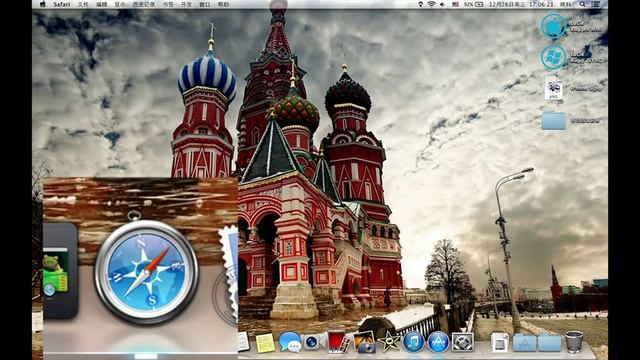The image size is (640, 360).
Task: Open the 显示 menu
Action: click(x=120, y=4)
